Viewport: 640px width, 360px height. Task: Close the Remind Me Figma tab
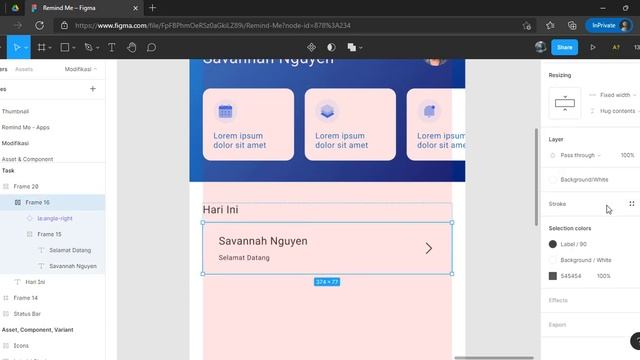(135, 8)
